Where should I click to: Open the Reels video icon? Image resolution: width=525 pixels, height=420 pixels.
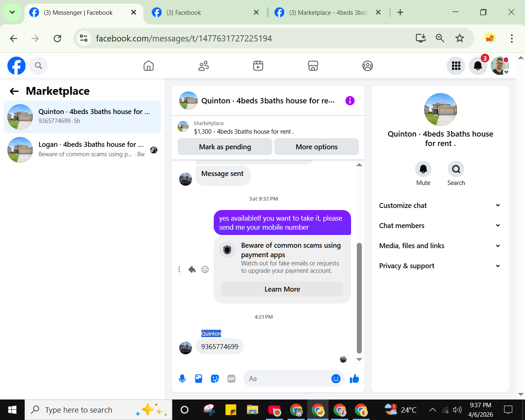click(258, 66)
